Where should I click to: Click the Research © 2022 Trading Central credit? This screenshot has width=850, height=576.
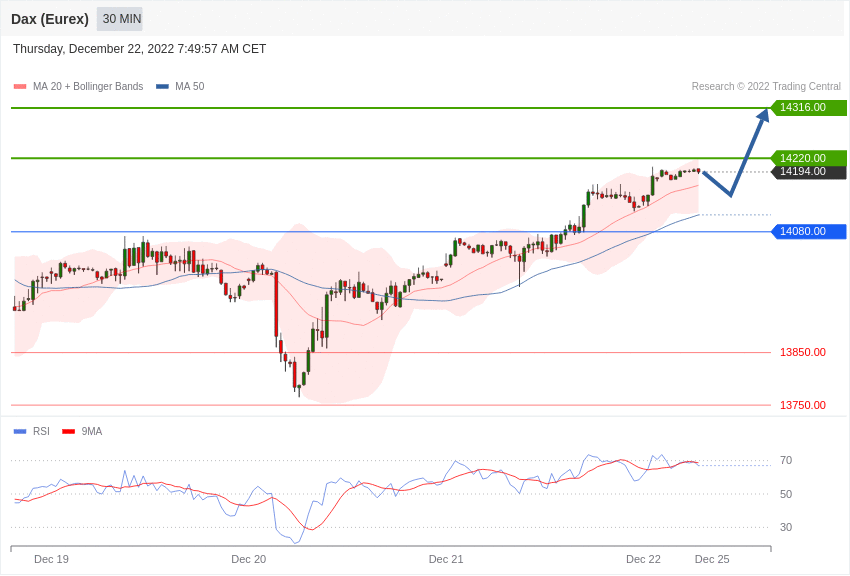(766, 86)
